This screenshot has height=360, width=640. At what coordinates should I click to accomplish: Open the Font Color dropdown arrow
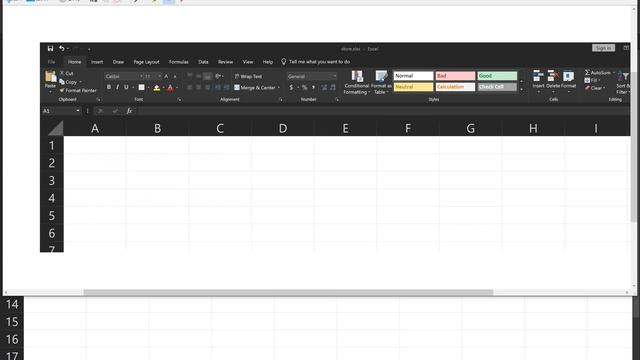point(177,87)
